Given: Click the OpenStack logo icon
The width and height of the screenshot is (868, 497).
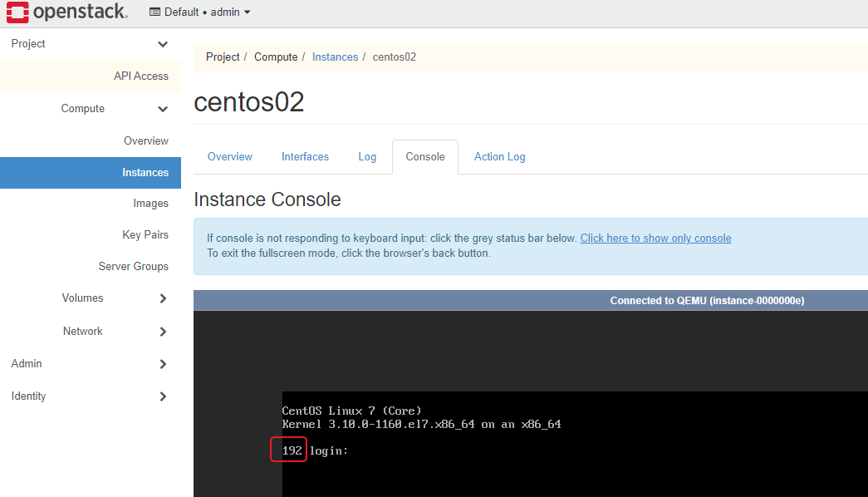Looking at the screenshot, I should (x=18, y=12).
